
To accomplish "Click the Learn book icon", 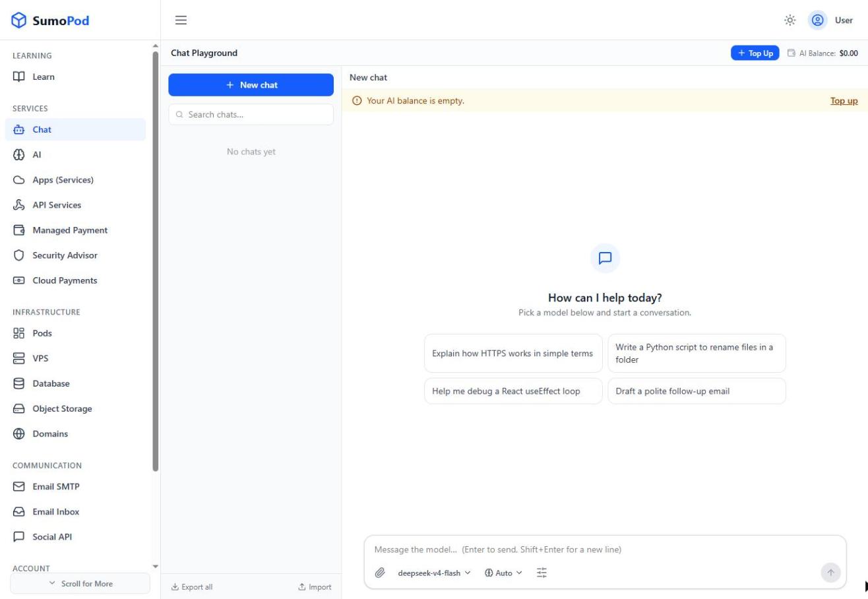I will (x=19, y=77).
